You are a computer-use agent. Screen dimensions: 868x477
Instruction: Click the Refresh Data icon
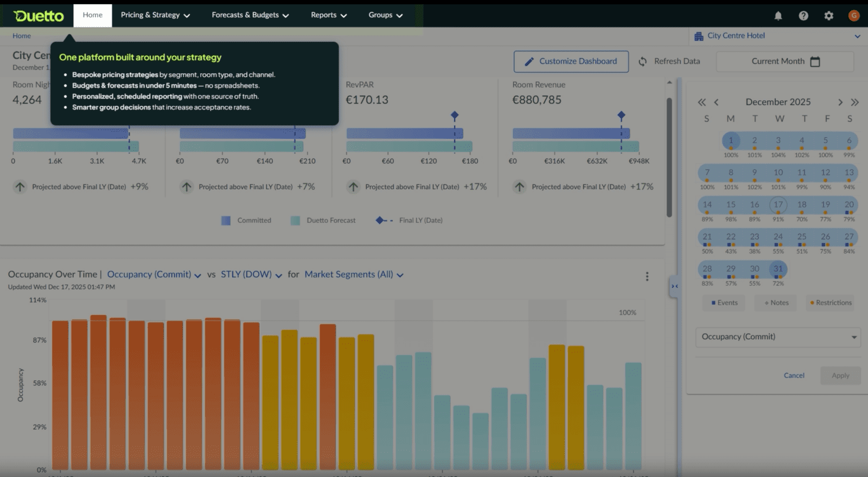coord(642,62)
